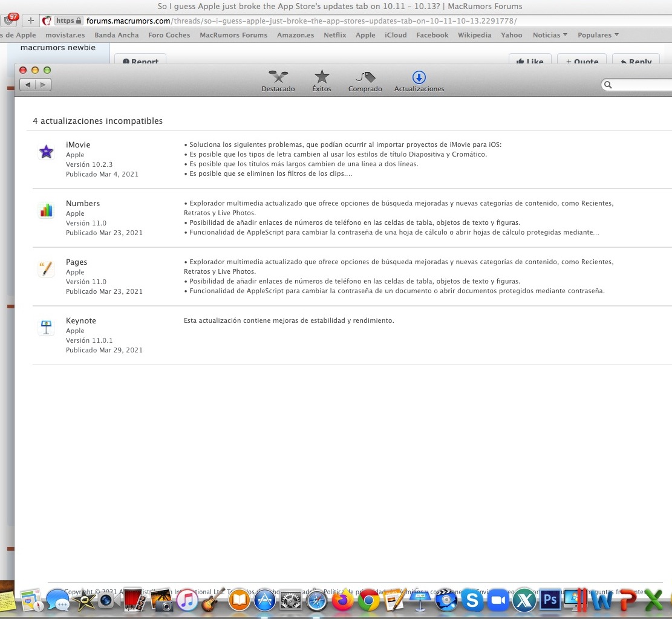Launch Microsoft PowerPoint from the Dock

[x=628, y=600]
